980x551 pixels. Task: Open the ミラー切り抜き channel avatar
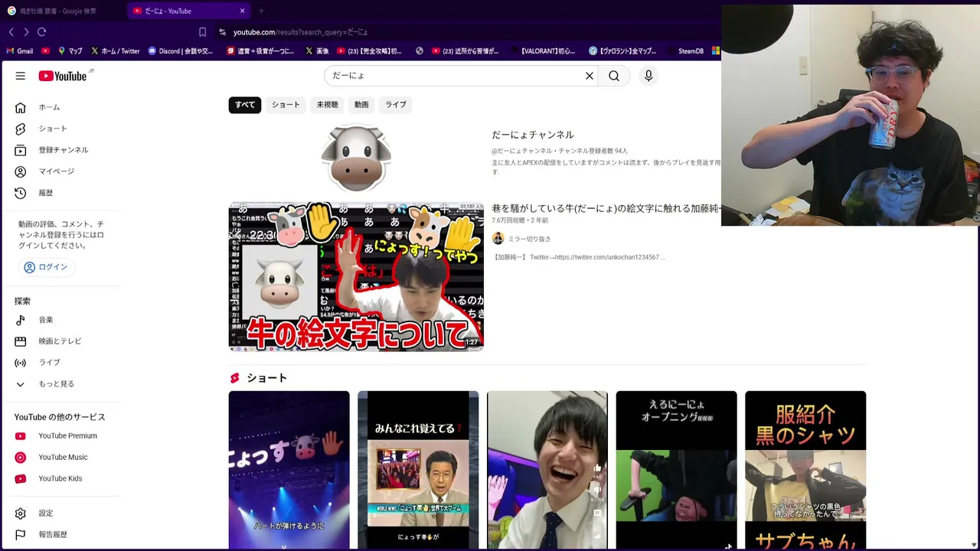pyautogui.click(x=498, y=239)
